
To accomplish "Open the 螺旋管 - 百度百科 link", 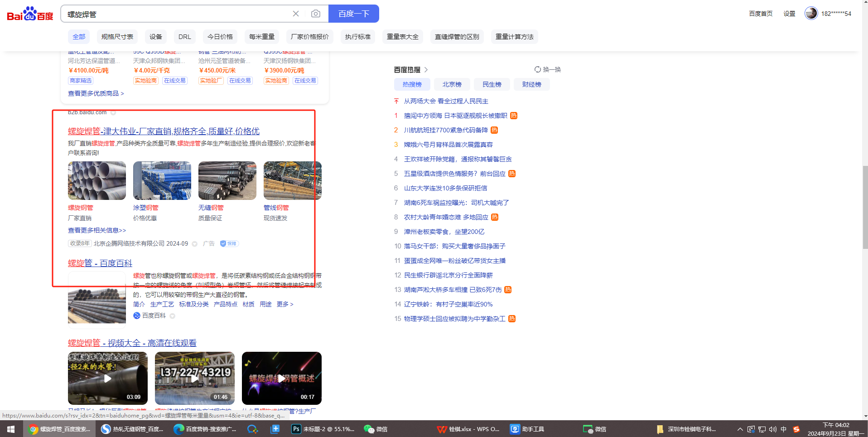I will click(100, 263).
